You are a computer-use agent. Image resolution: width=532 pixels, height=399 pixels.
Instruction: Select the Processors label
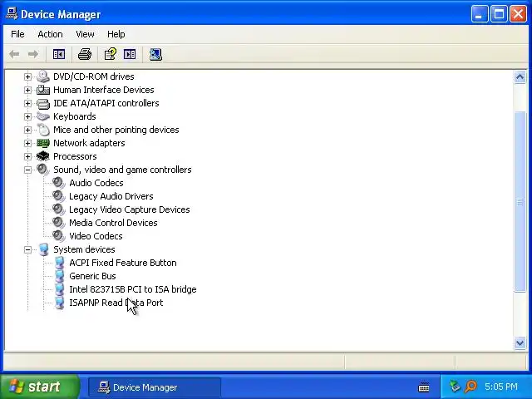(x=75, y=156)
